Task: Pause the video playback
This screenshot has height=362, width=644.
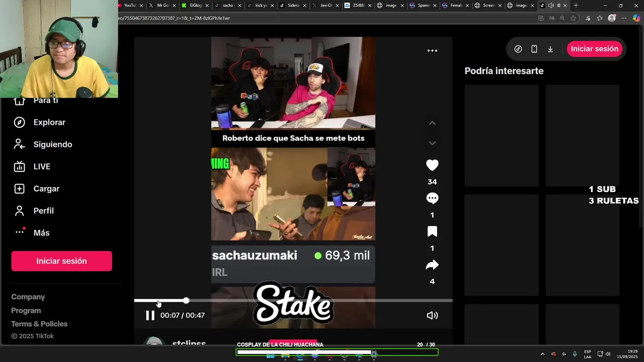Action: tap(150, 315)
